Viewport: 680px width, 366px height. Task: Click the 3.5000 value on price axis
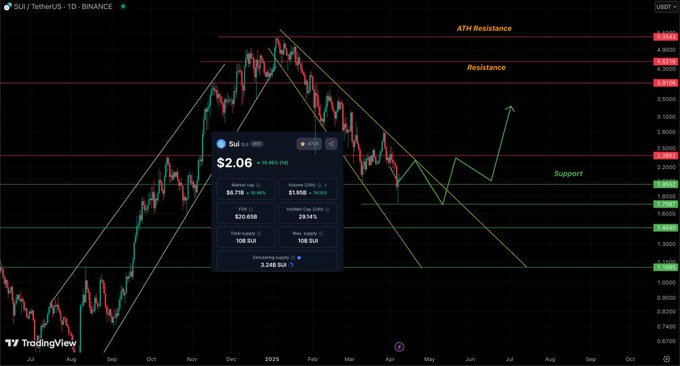click(x=666, y=99)
